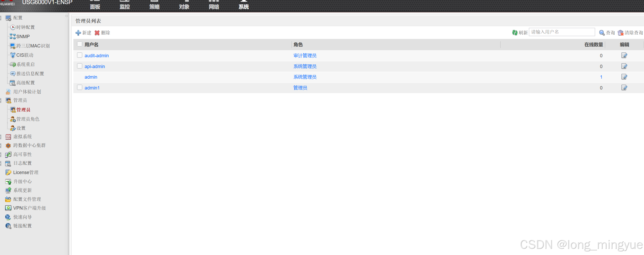Click the 系统更新 icon
644x255 pixels.
point(8,190)
